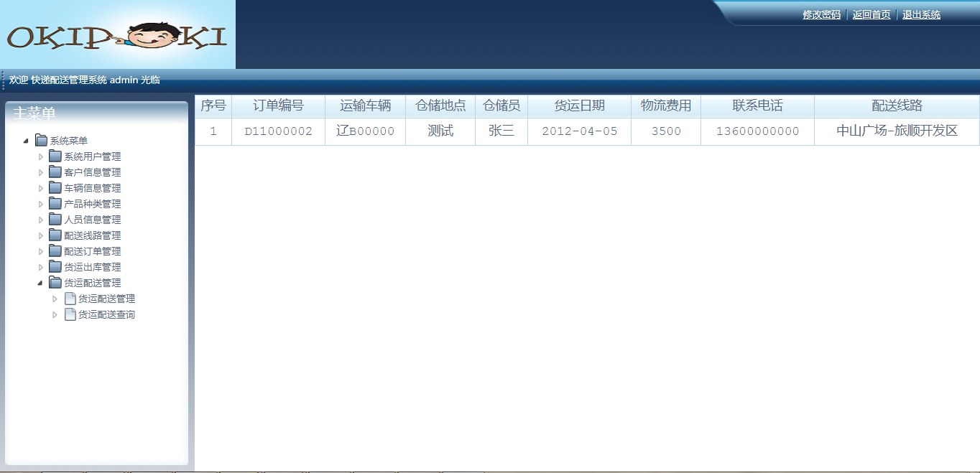Click the 主菜单 panel header
Image resolution: width=980 pixels, height=473 pixels.
click(x=96, y=113)
